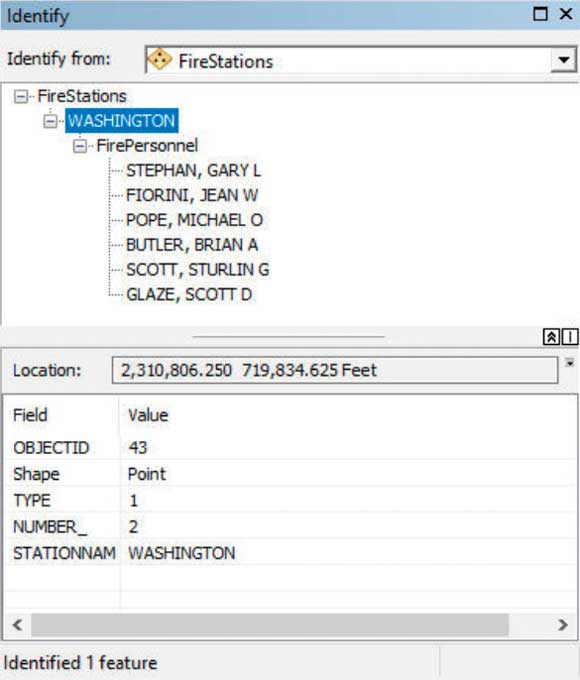Collapse the WASHINGTON station node
Image resolution: width=580 pixels, height=680 pixels.
click(x=50, y=121)
